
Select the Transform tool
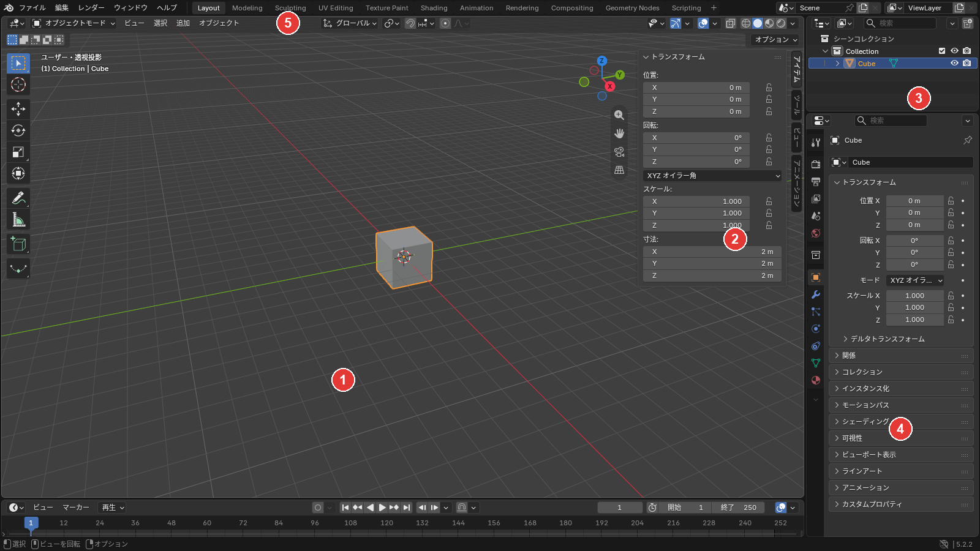pos(18,173)
